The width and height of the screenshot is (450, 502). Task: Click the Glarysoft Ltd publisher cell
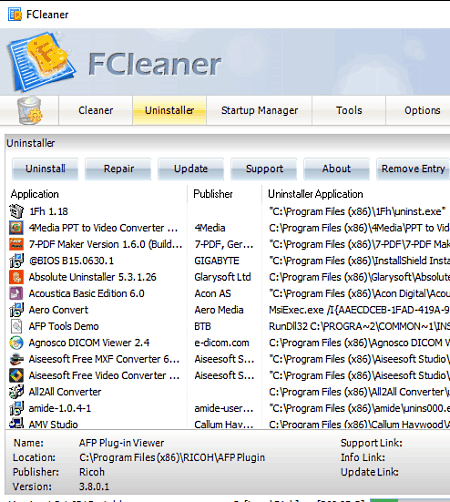point(222,277)
